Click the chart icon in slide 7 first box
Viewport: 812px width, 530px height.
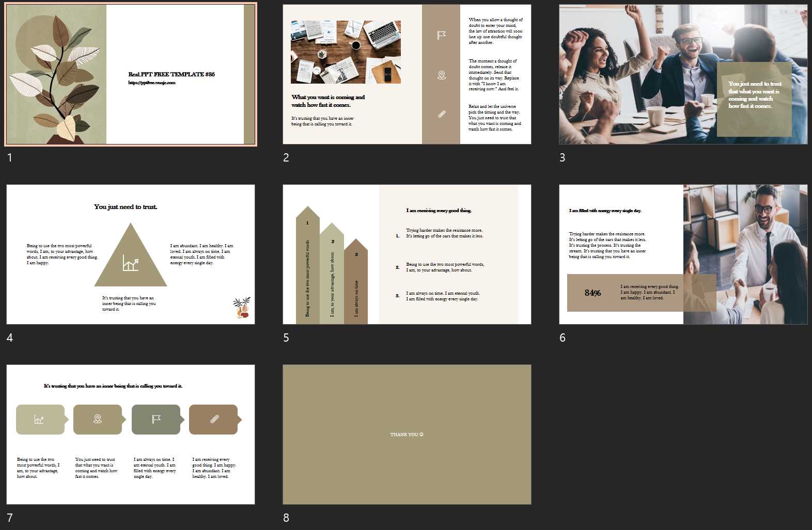[39, 420]
